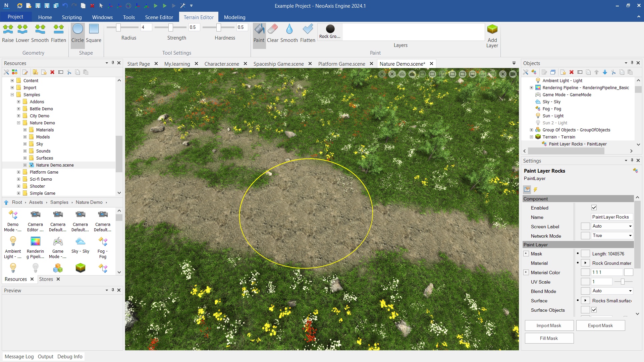Click the Fill Mask button
This screenshot has height=362, width=644.
click(x=549, y=338)
